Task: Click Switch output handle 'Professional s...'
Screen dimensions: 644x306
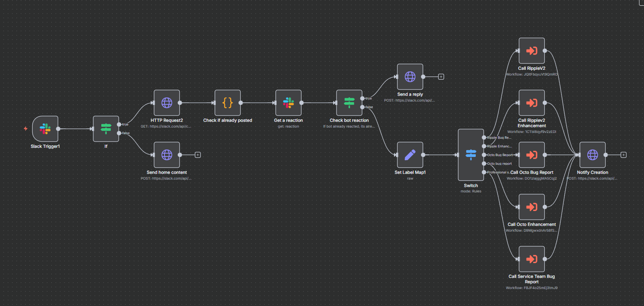Action: tap(484, 172)
